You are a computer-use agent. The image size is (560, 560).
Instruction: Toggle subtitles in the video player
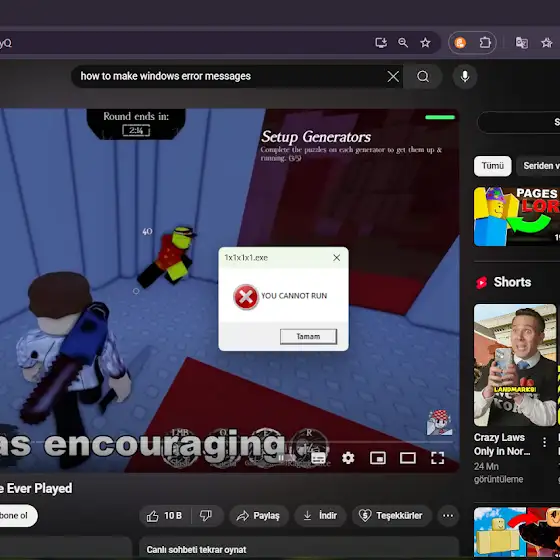coord(318,458)
